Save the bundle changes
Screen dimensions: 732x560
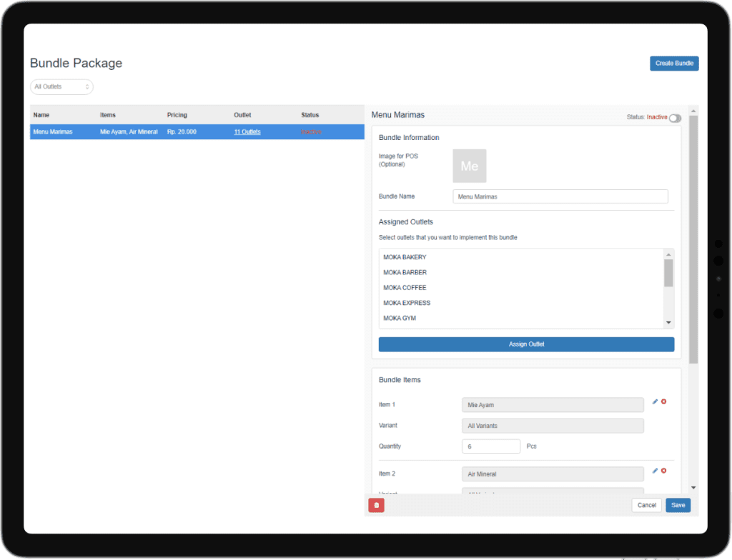pos(678,505)
